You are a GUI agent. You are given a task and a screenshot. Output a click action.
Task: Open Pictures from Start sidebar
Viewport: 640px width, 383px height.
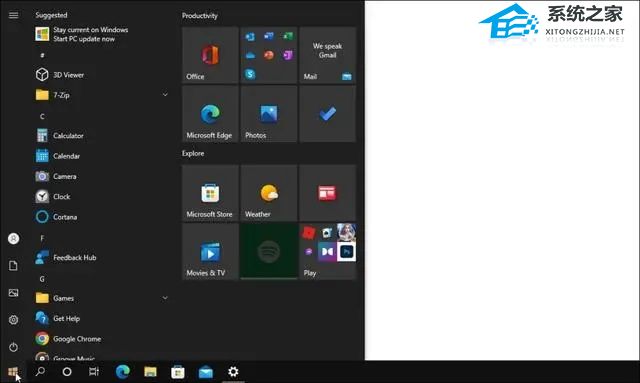point(13,293)
